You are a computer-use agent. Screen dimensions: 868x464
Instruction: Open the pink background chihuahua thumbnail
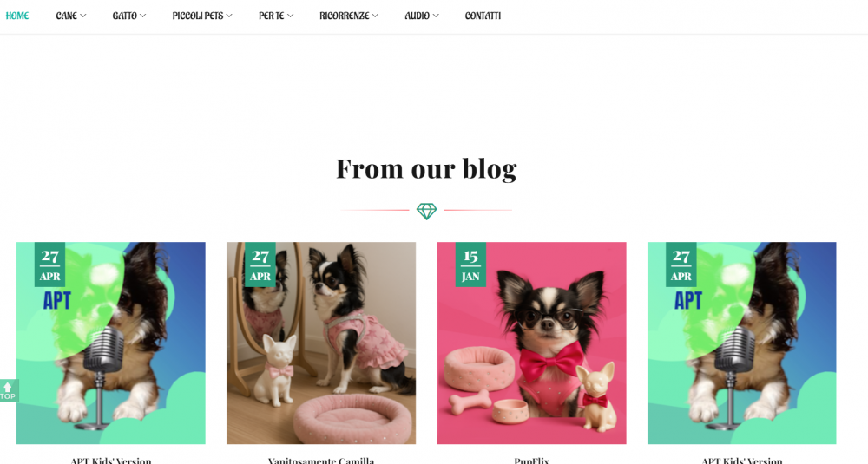(531, 343)
